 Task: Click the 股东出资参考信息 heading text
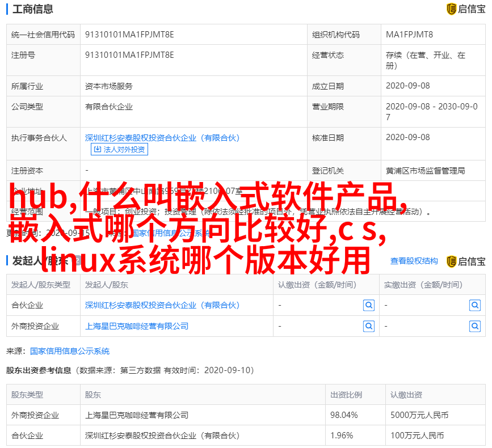39,370
